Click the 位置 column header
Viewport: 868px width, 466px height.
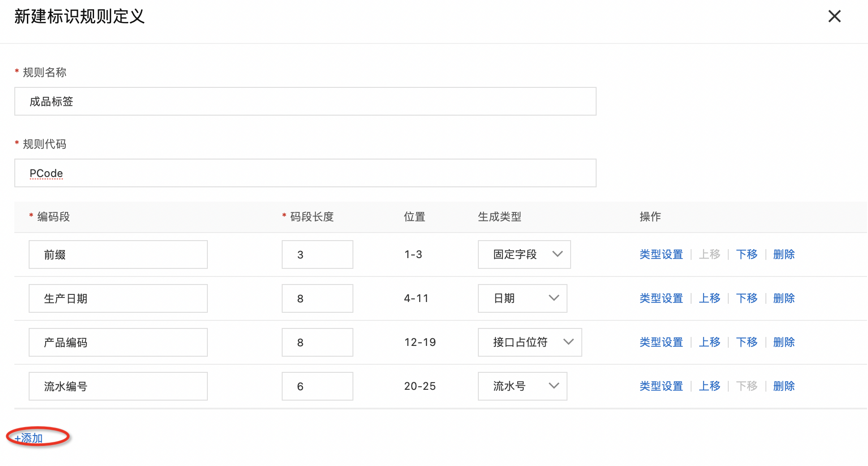click(x=414, y=217)
